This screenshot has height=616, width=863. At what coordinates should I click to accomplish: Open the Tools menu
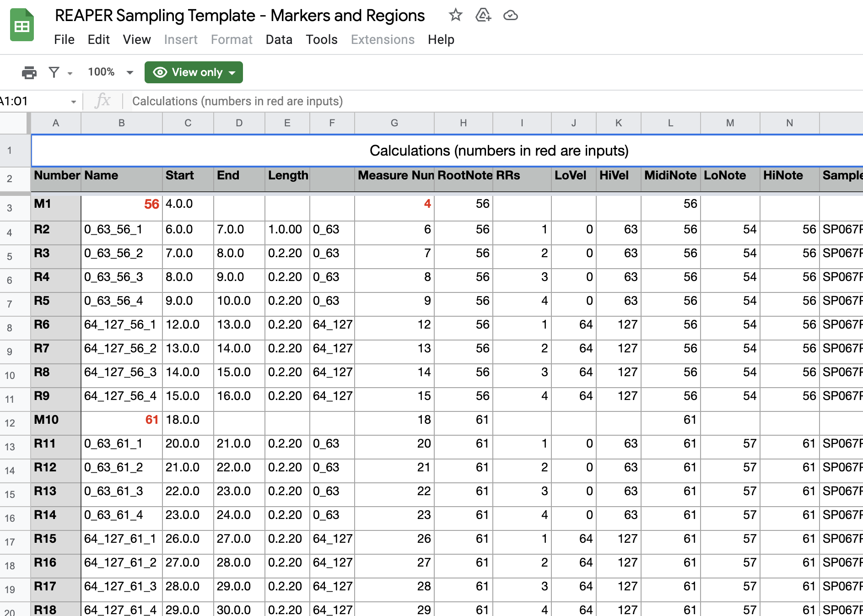pos(322,40)
